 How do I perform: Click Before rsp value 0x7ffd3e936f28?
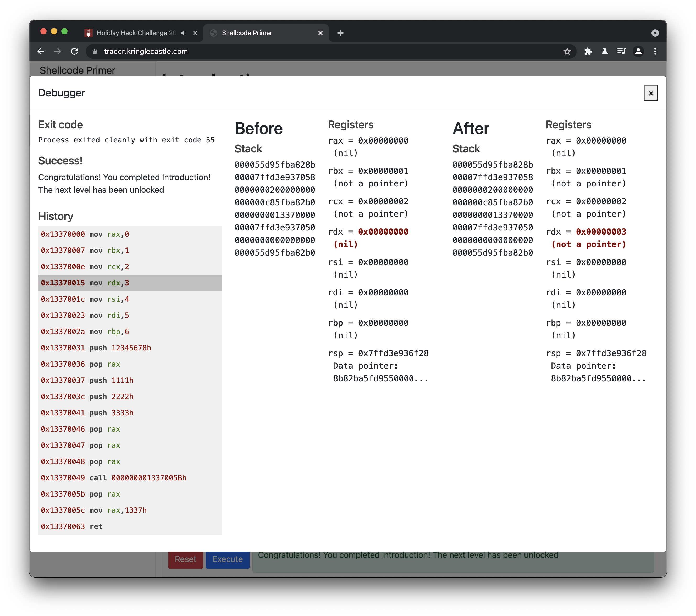tap(393, 354)
